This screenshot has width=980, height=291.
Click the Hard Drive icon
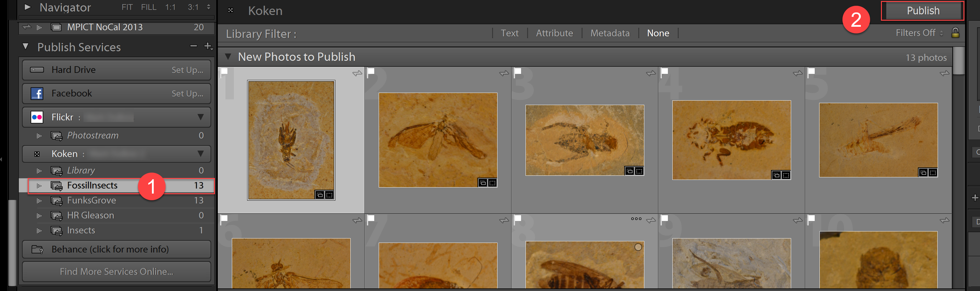tap(37, 70)
